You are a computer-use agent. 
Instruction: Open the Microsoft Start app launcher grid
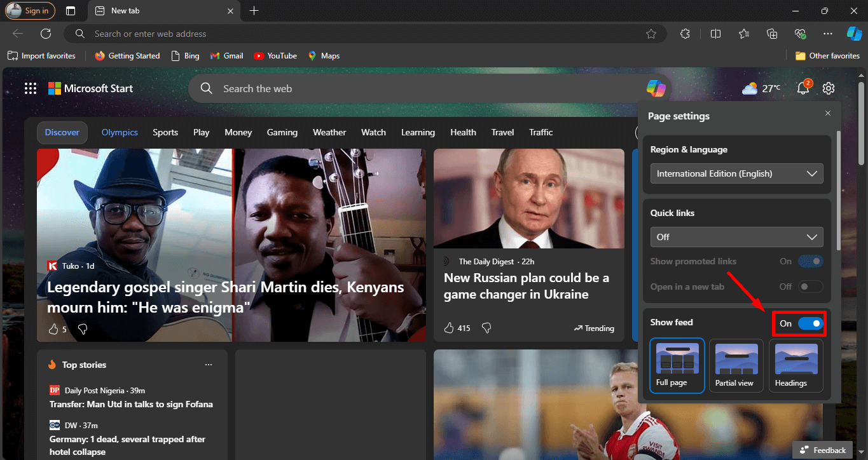(31, 89)
